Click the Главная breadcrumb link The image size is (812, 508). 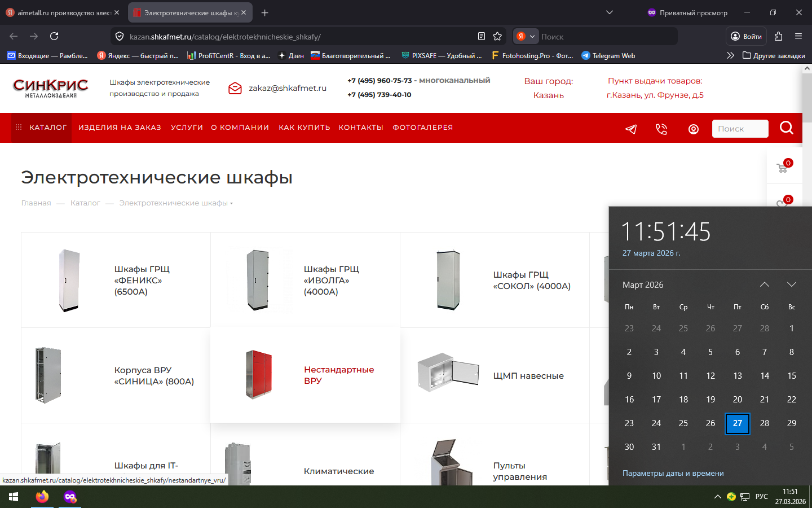[x=36, y=203]
